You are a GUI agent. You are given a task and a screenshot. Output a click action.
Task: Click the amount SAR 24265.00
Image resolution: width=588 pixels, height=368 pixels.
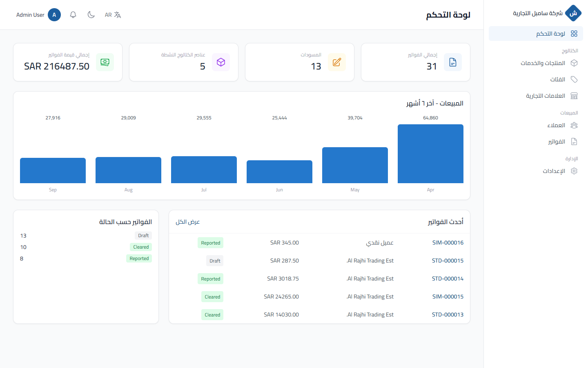(281, 296)
